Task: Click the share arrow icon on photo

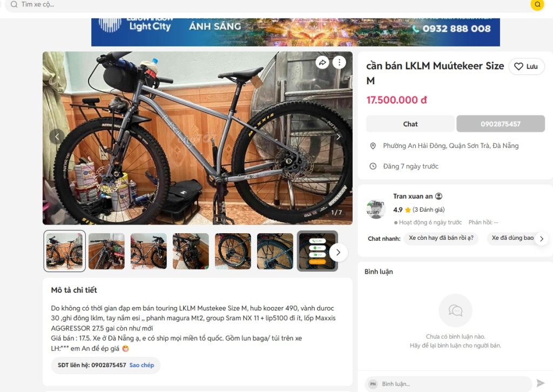Action: coord(322,63)
